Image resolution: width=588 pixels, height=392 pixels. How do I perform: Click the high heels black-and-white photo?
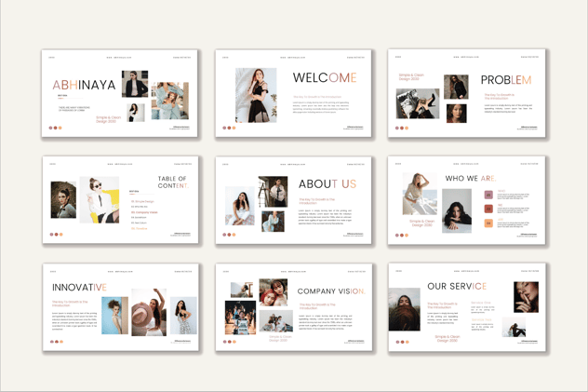pos(418,103)
